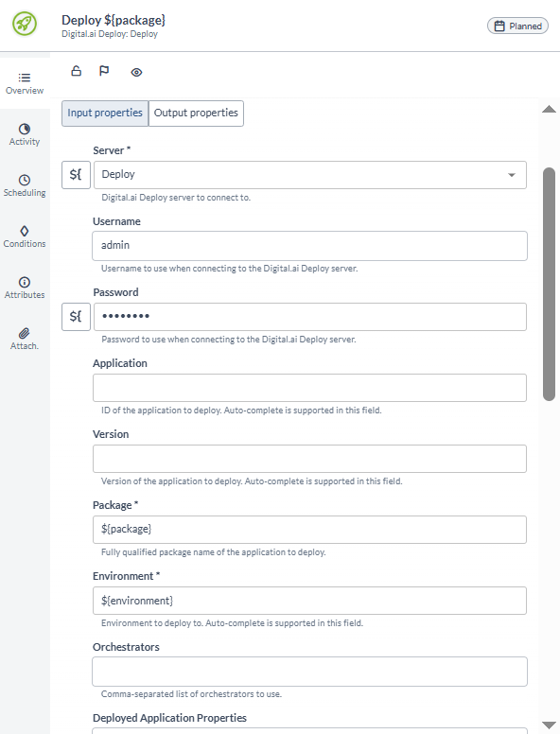The width and height of the screenshot is (560, 734).
Task: Click the Digital.ai Deploy: Deploy subtitle
Action: [110, 34]
